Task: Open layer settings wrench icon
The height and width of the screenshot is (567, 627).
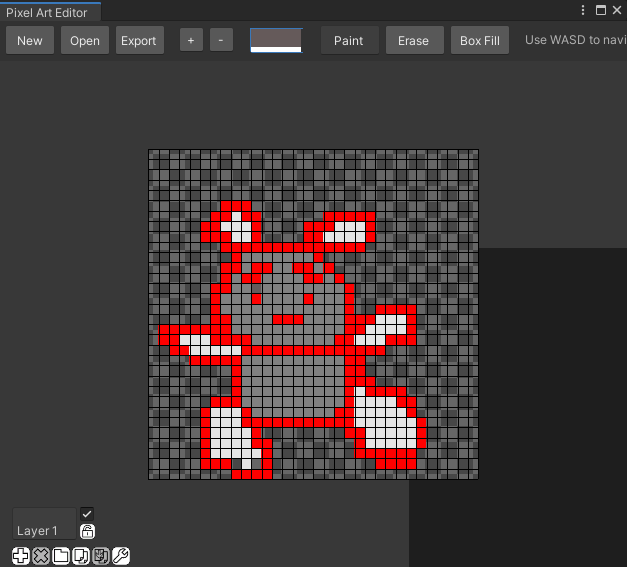Action: point(121,556)
